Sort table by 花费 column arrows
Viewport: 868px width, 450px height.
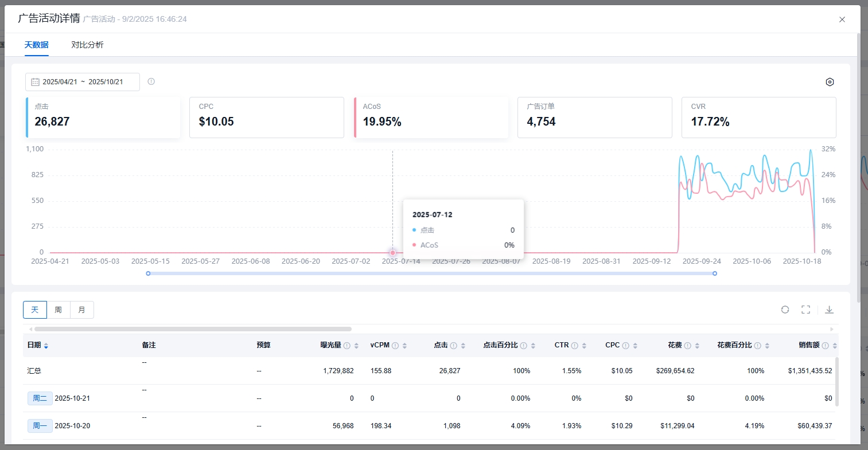tap(697, 346)
